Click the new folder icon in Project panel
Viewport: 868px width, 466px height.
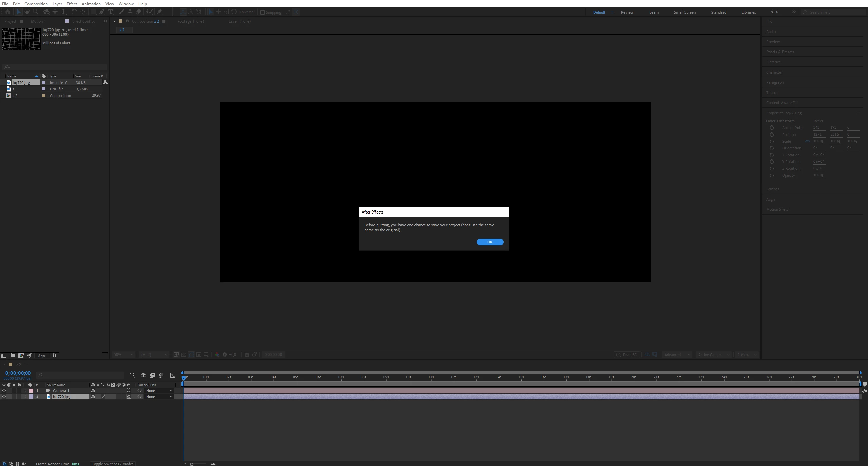13,355
